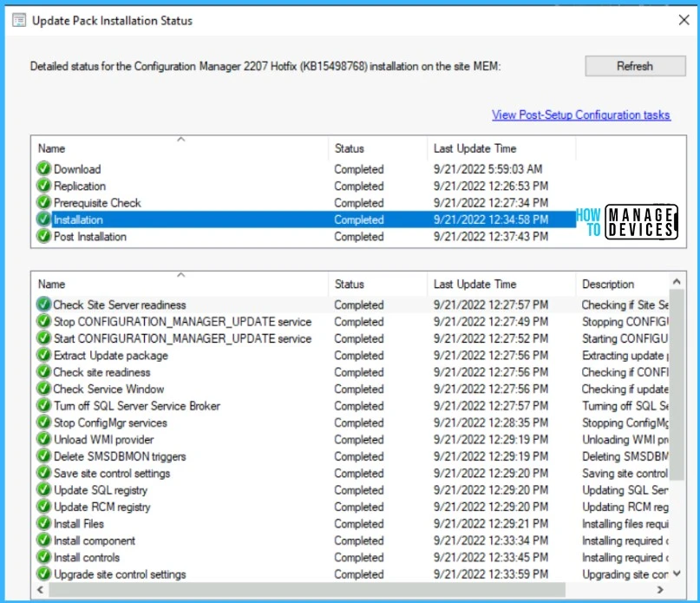Select Stop ConfigMgr services row text
The image size is (700, 603).
pyautogui.click(x=110, y=423)
